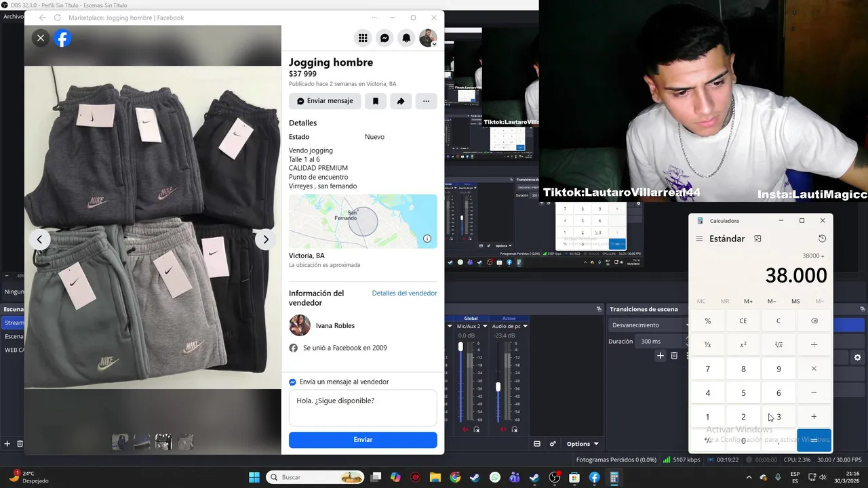Toggle Mic/Aux 2 monitoring headphone icon
Screen dimensions: 868x488
coord(477,430)
